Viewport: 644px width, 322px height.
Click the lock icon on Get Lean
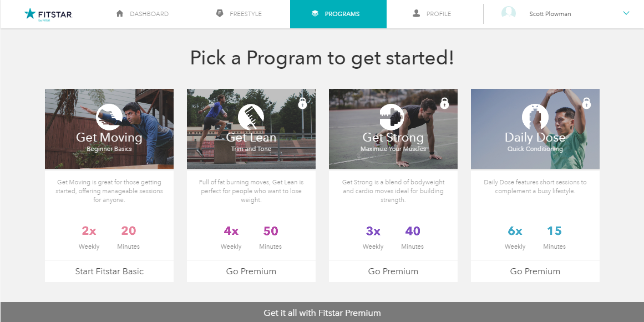(302, 103)
